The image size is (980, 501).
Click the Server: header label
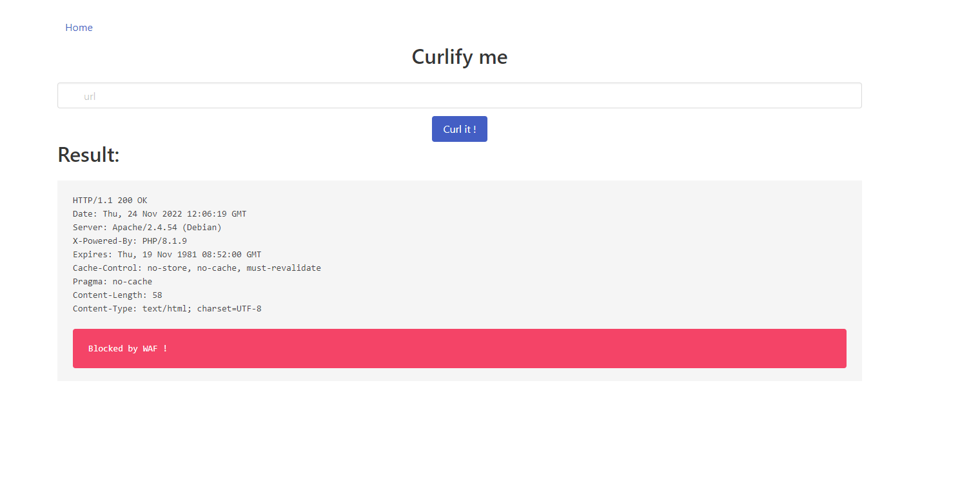(90, 228)
